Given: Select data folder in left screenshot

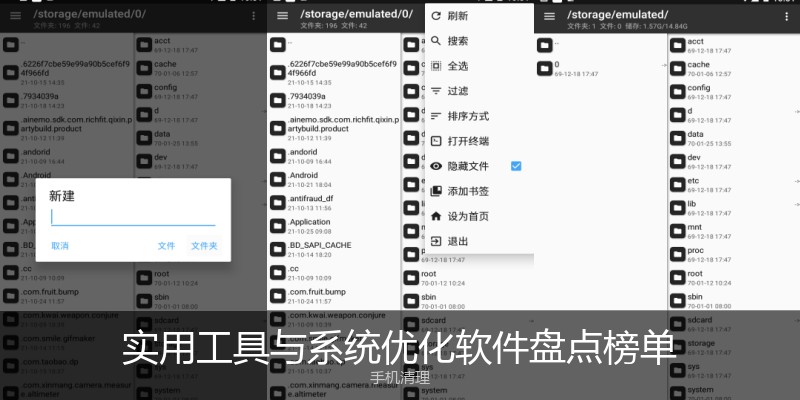Looking at the screenshot, I should (201, 138).
